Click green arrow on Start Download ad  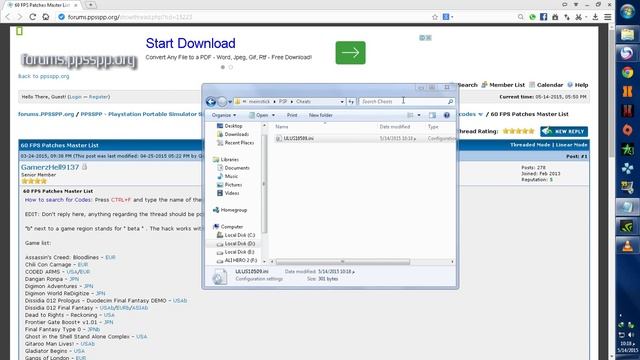(351, 53)
